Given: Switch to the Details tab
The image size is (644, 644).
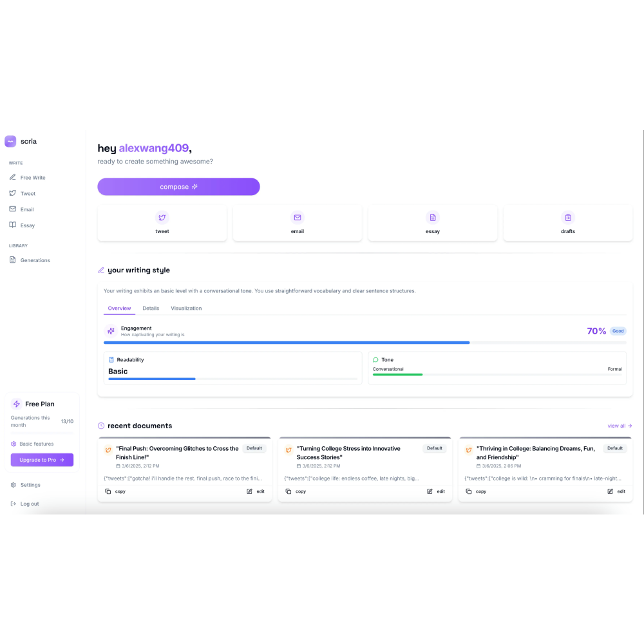Looking at the screenshot, I should pos(151,308).
